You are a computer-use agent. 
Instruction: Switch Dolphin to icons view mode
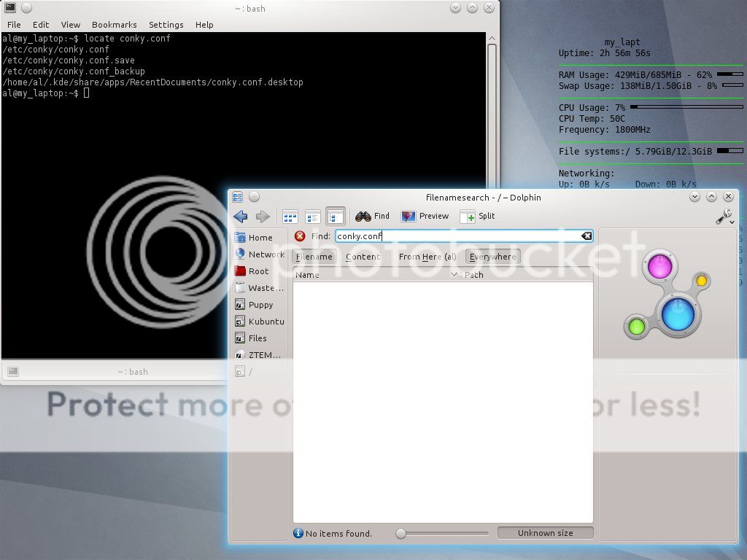(x=290, y=217)
